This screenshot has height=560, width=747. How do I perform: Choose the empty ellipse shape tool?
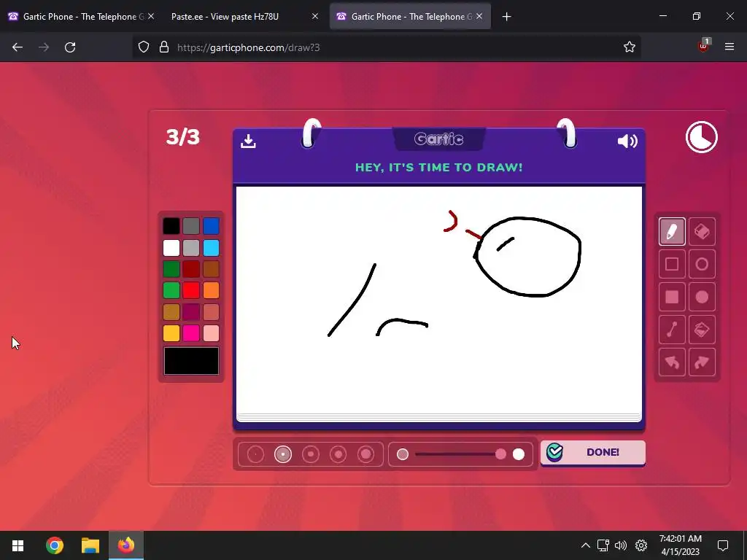click(x=702, y=264)
